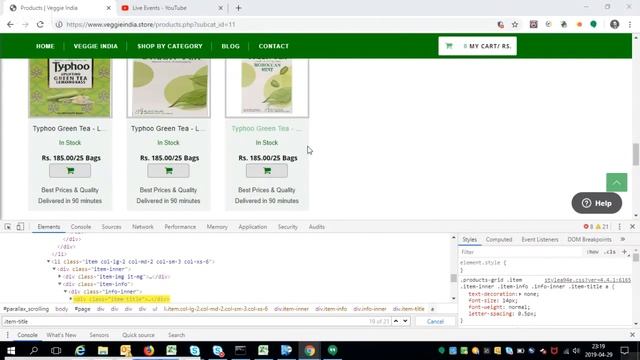Select div.item-inner in the breadcrumb
Image resolution: width=640 pixels, height=360 pixels.
[x=291, y=309]
